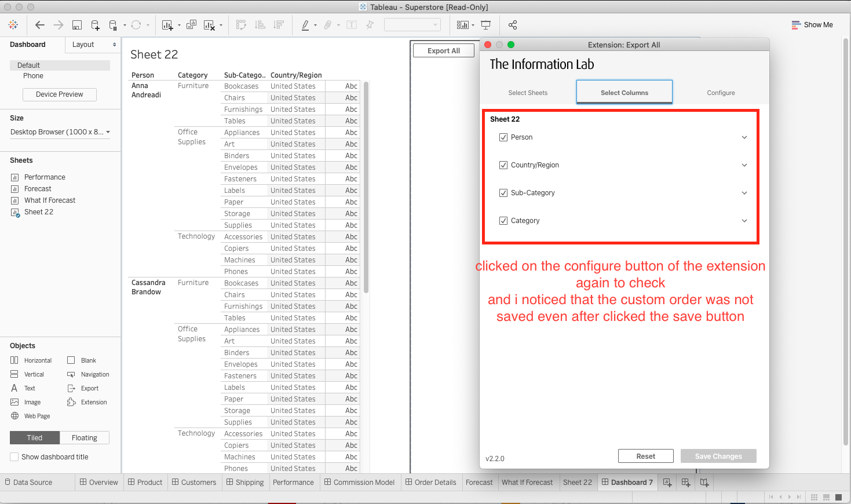851x504 pixels.
Task: Create a new worksheet using the bottom-right icon
Action: [667, 482]
